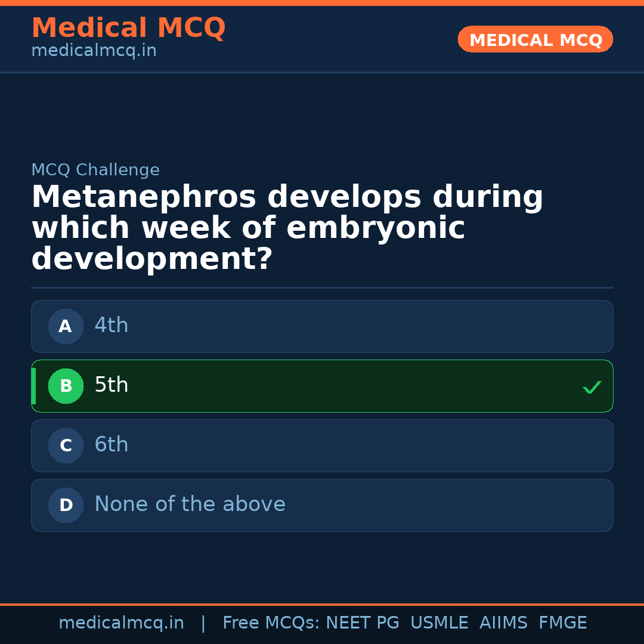Open medicalmcq.in link under the header
This screenshot has height=644, width=644.
point(94,51)
